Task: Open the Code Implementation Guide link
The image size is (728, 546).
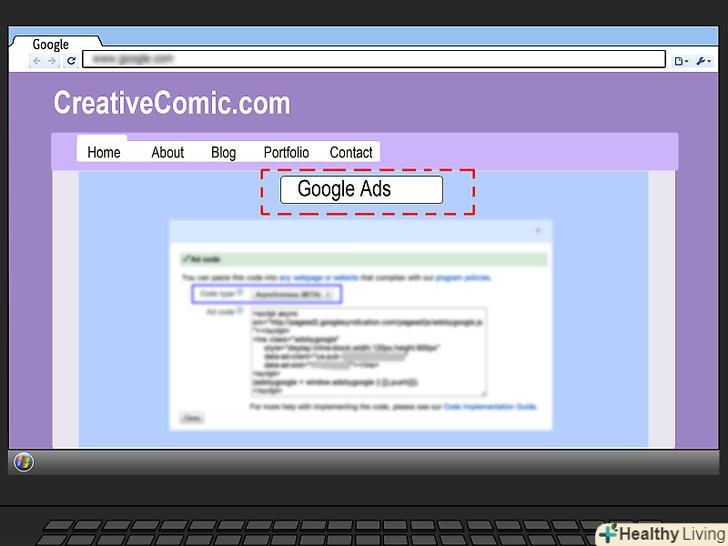Action: pyautogui.click(x=490, y=407)
